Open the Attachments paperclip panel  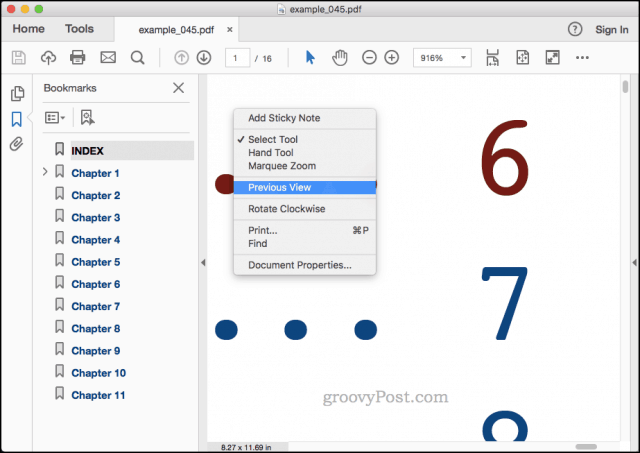pyautogui.click(x=16, y=144)
